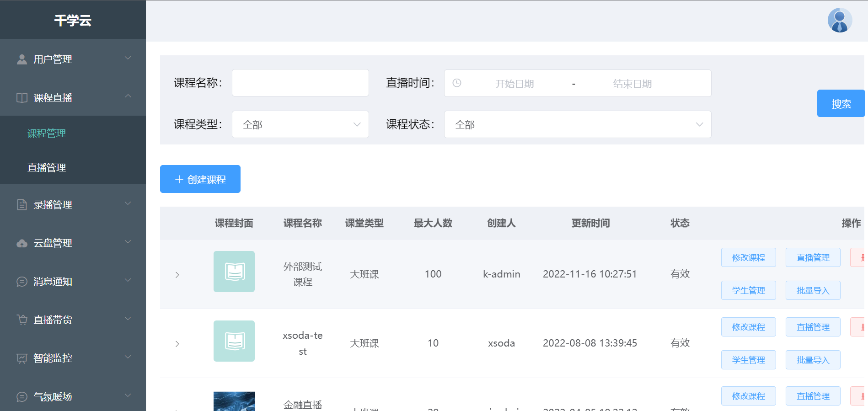Viewport: 868px width, 411px height.
Task: Expand the 气氛暖场 menu chevron
Action: (x=128, y=395)
